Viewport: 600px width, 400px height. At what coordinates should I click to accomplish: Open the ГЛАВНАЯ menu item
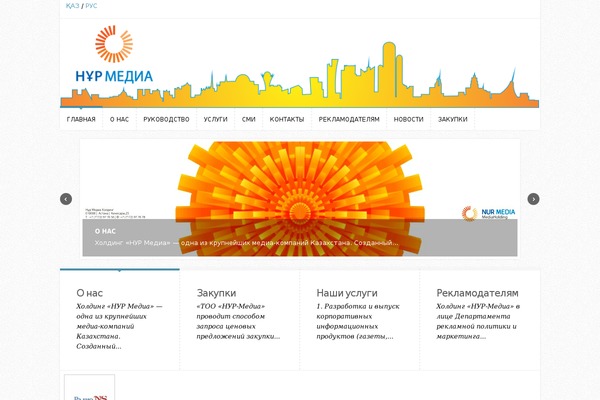pyautogui.click(x=81, y=119)
